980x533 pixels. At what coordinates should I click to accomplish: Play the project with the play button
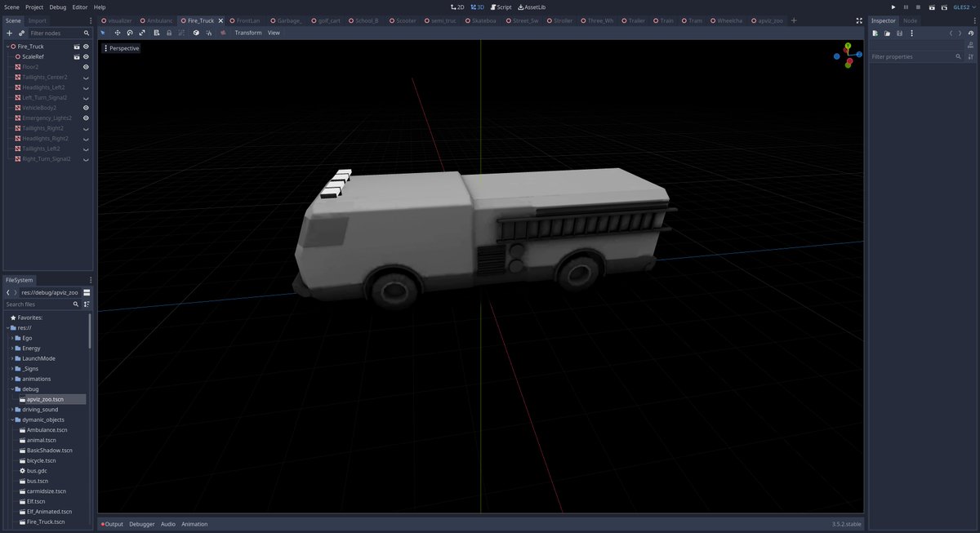coord(893,7)
